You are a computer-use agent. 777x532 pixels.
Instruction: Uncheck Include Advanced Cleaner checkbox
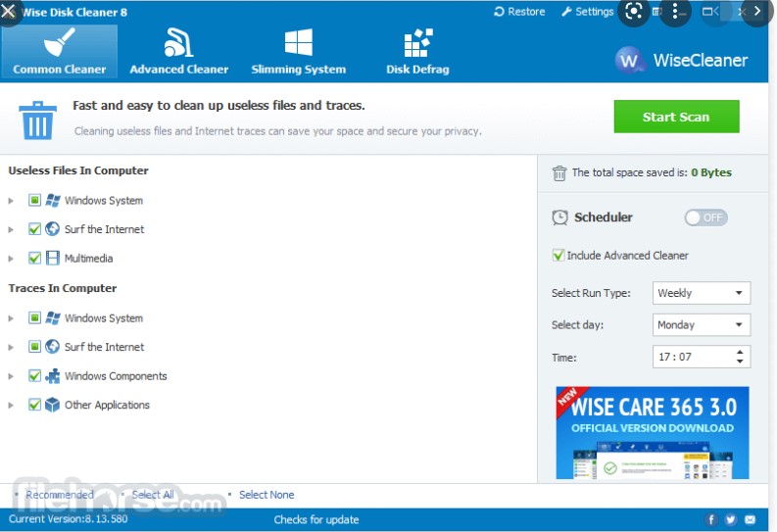558,255
